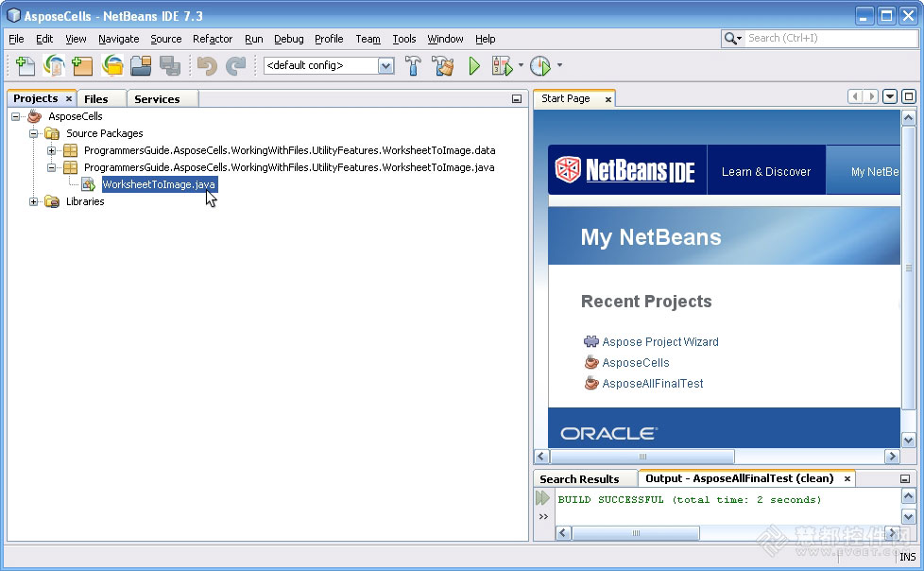Image resolution: width=924 pixels, height=571 pixels.
Task: Click the Build Project hammer icon
Action: click(413, 65)
